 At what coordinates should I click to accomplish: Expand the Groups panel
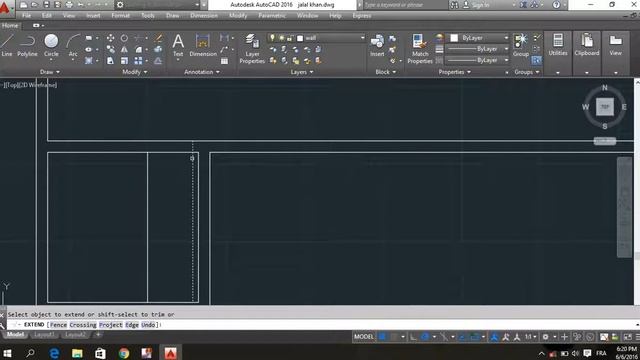coord(527,72)
